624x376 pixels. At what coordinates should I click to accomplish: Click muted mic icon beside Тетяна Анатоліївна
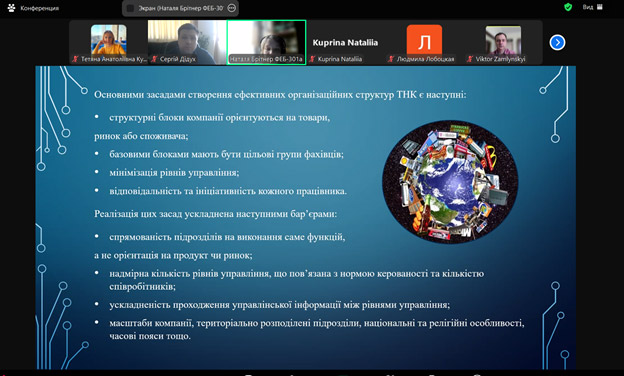(x=75, y=59)
